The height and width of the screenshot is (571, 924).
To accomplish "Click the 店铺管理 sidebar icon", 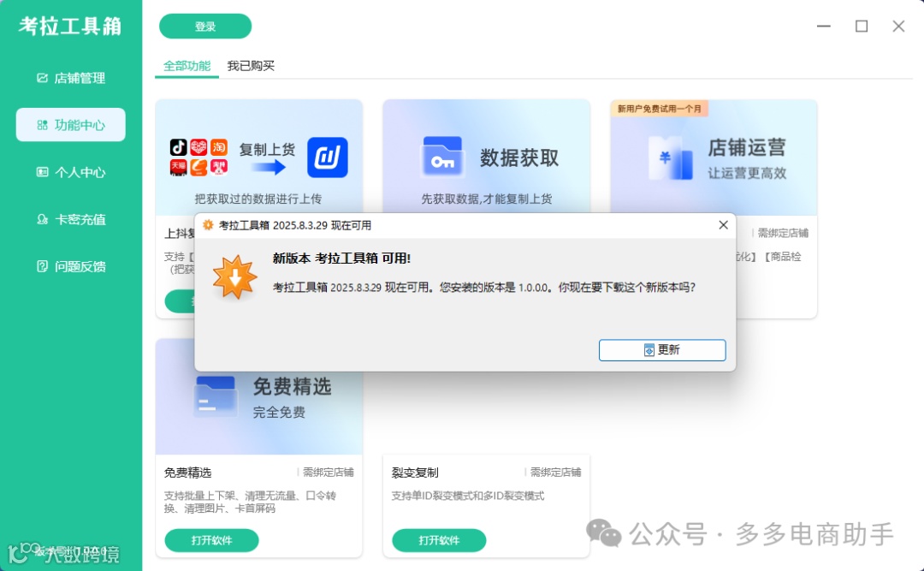I will (x=42, y=78).
